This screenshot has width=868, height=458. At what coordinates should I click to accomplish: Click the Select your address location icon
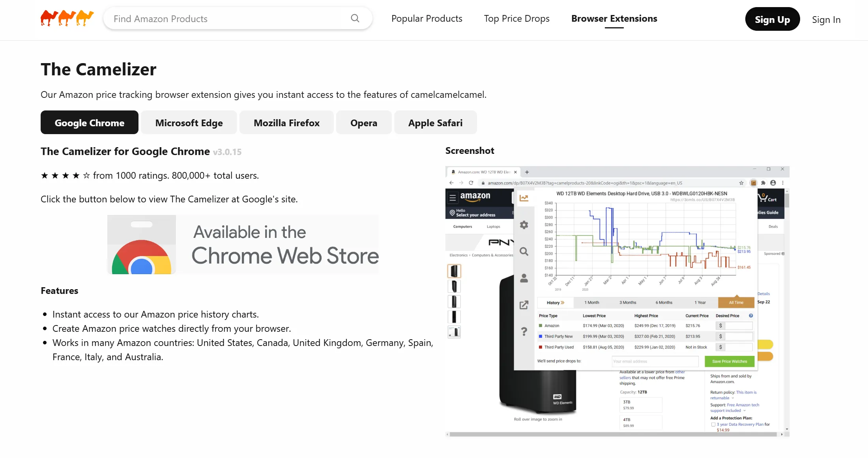click(453, 213)
